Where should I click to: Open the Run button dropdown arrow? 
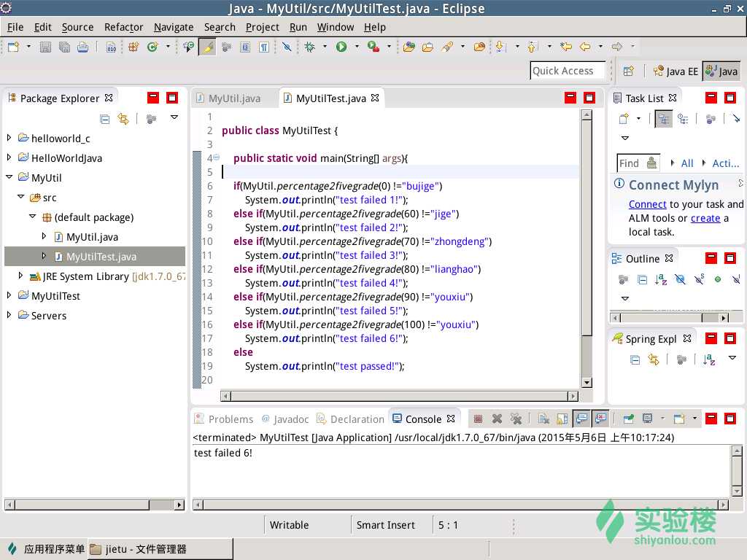[357, 47]
